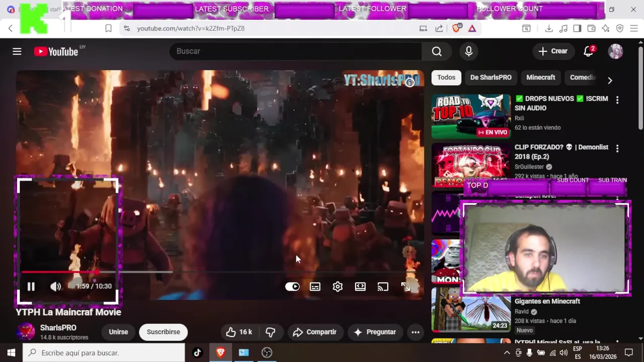This screenshot has width=644, height=362.
Task: Open the Brave media playlist music-note icon
Action: click(x=563, y=29)
